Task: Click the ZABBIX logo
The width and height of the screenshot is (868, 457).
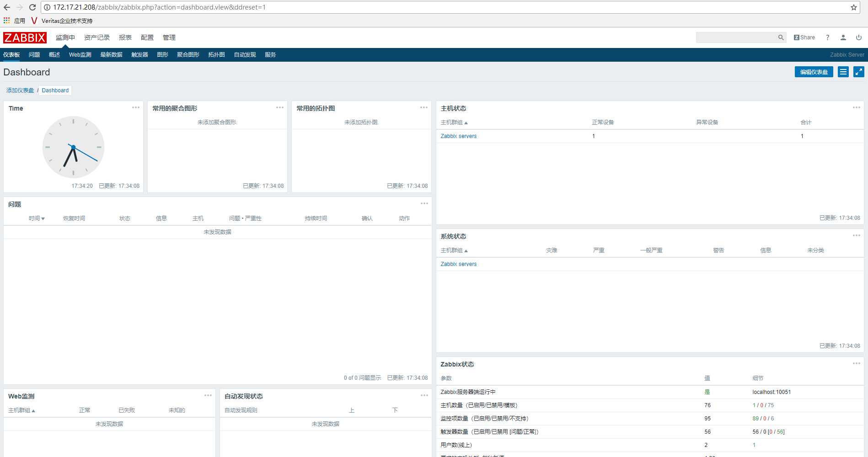Action: tap(25, 37)
